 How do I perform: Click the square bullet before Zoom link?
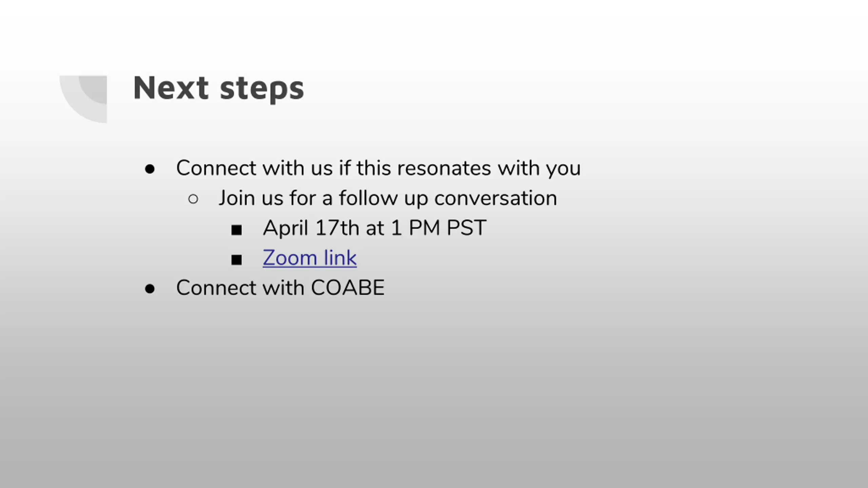(x=236, y=260)
